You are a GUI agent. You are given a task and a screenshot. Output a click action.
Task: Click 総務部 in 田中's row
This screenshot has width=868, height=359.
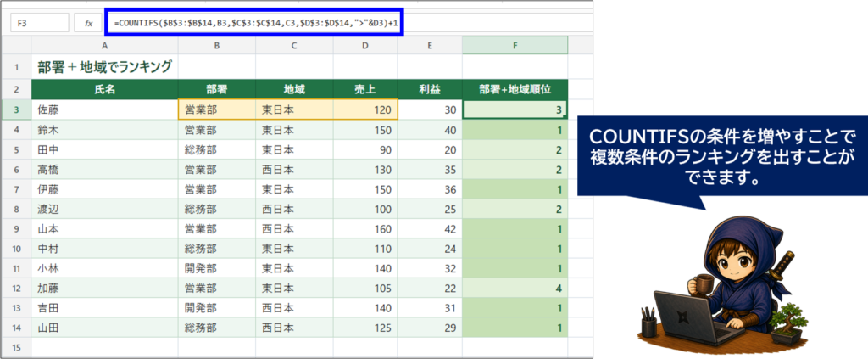217,149
